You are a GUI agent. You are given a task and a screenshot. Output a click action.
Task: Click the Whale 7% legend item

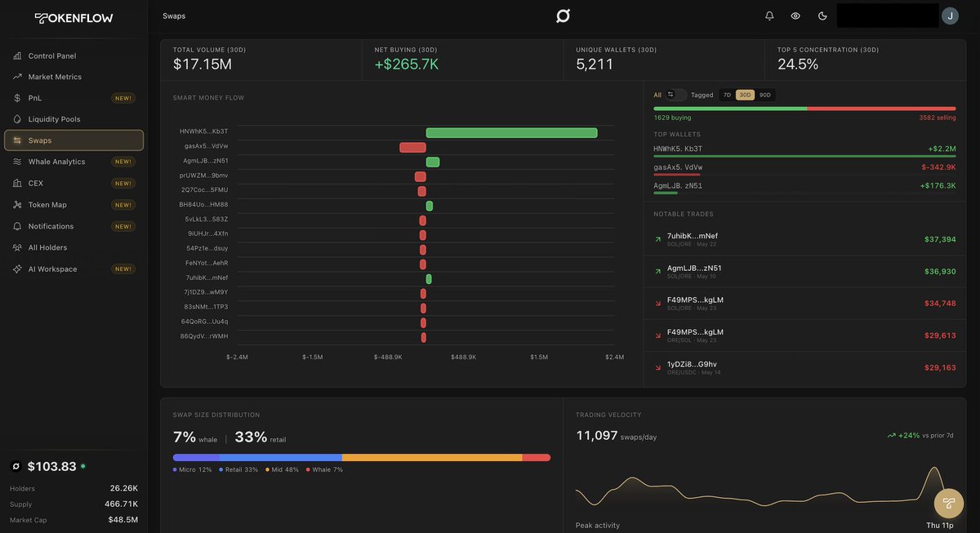[x=324, y=469]
